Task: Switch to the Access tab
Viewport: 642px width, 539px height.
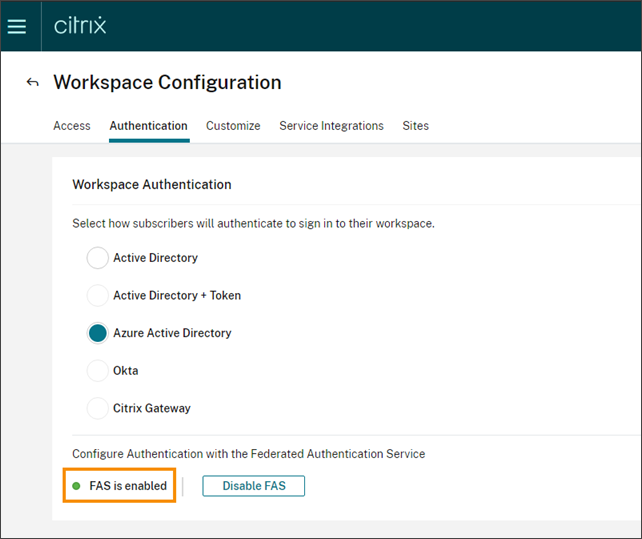Action: 72,126
